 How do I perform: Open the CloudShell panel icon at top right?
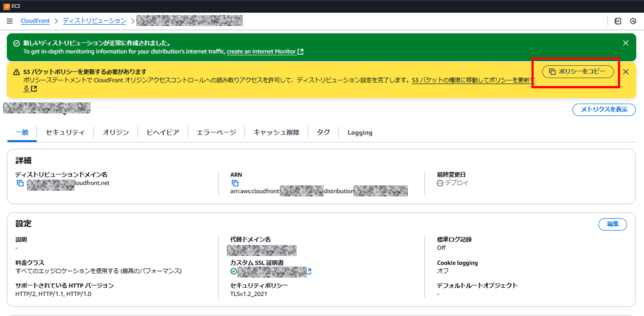618,21
